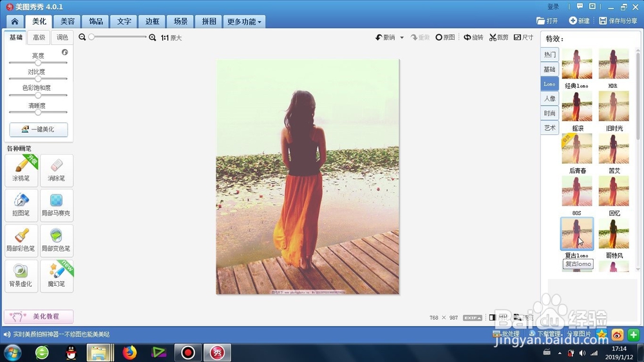644x362 pixels.
Task: Click the EXIF info badge
Action: point(472,318)
